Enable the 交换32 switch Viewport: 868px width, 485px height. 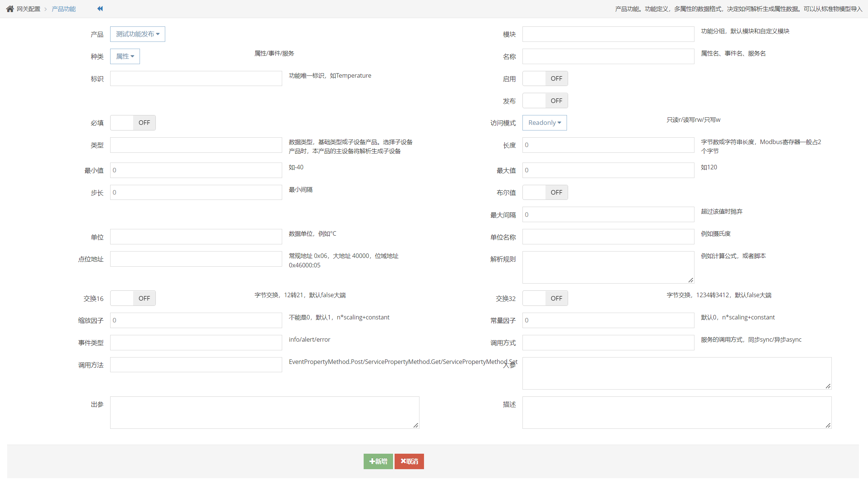[545, 298]
